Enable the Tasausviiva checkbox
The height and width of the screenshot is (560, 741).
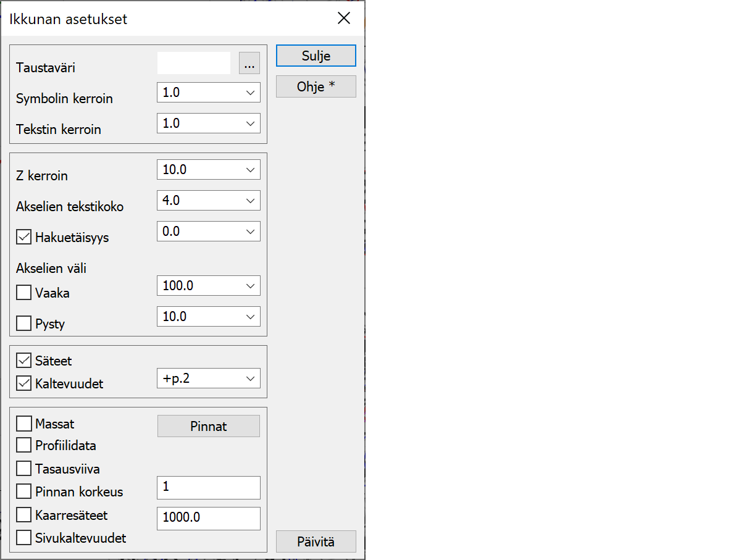(24, 469)
